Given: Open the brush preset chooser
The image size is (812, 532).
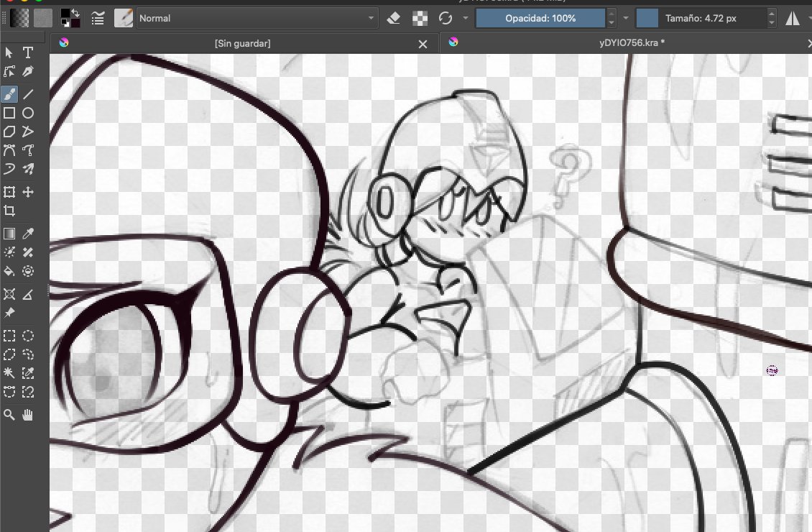Looking at the screenshot, I should coord(124,18).
